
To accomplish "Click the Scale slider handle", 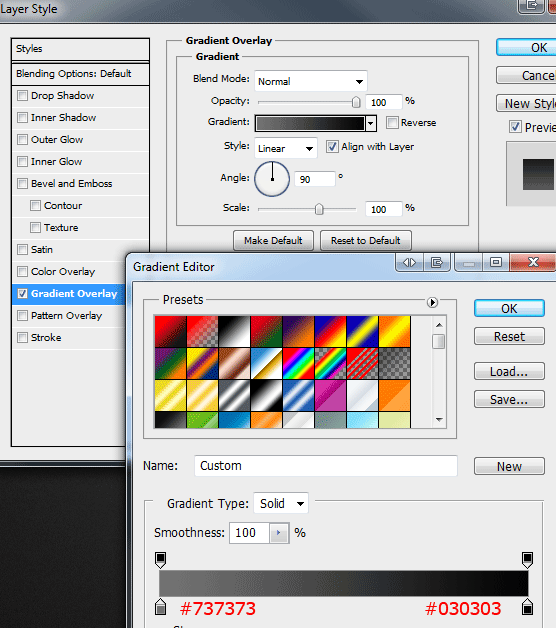I will tap(319, 209).
